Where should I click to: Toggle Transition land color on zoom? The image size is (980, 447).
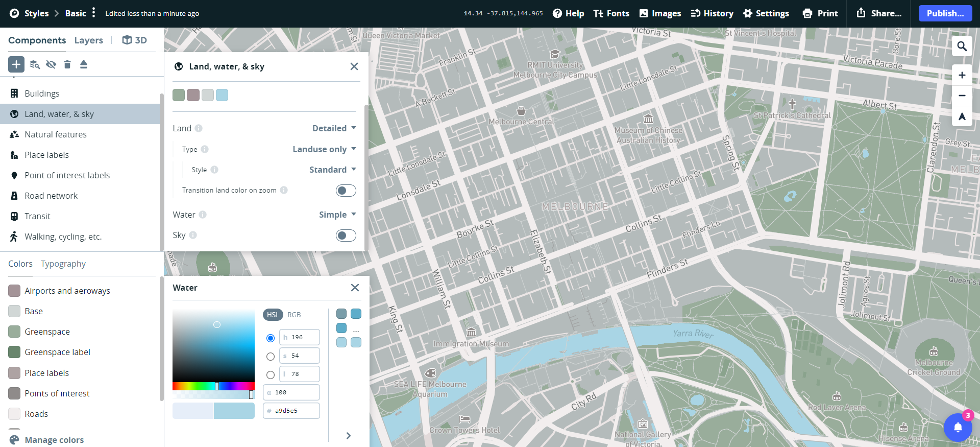click(346, 191)
